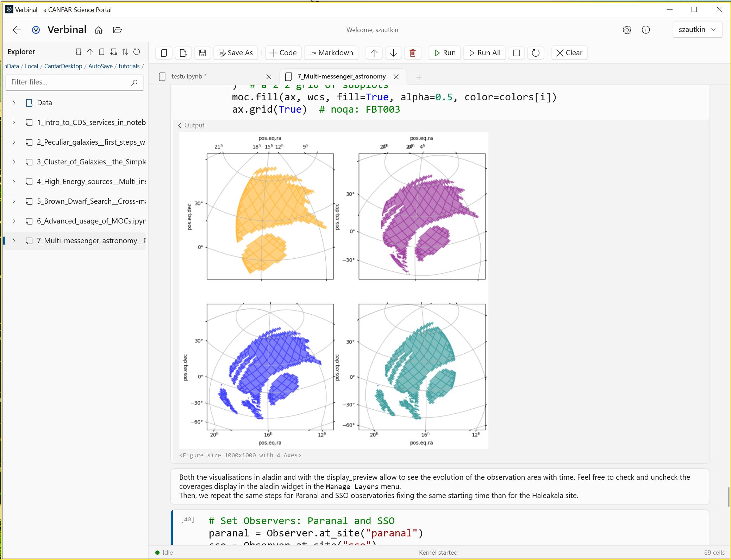Restart kernel with circular arrow icon
The image size is (731, 560).
point(536,53)
